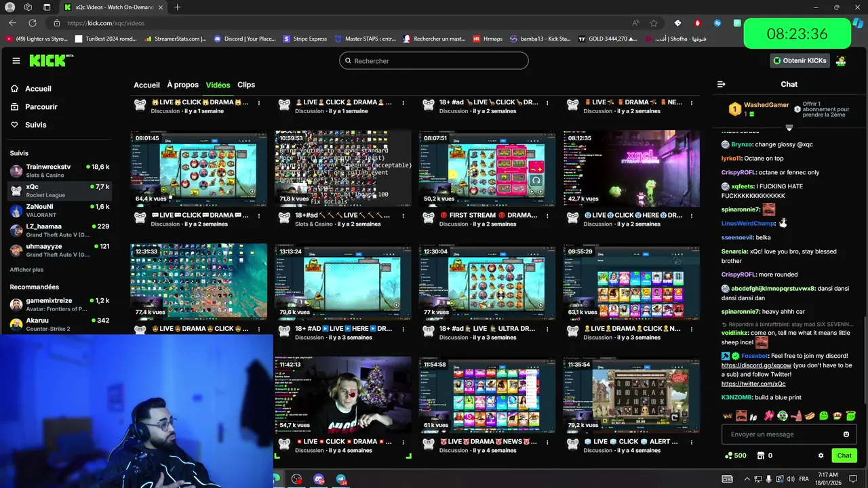This screenshot has height=488, width=868.
Task: Click the gift shop icon below chat
Action: click(x=761, y=455)
